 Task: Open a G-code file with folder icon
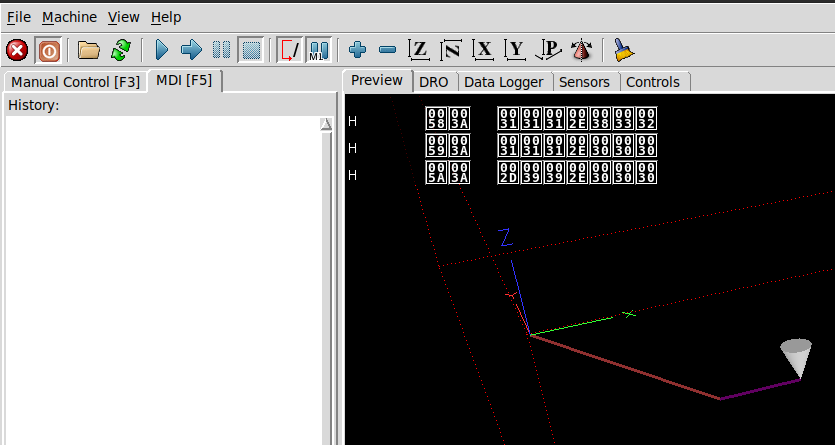[89, 50]
